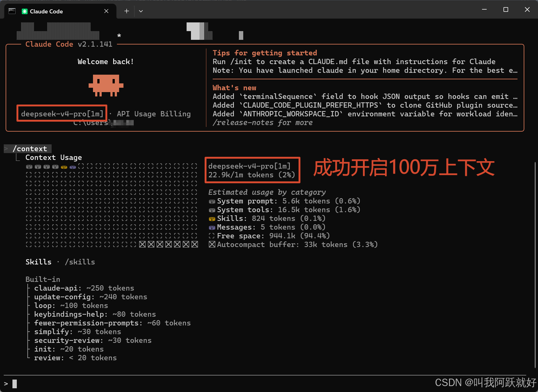This screenshot has width=538, height=392.
Task: Click the green Claude Code tab icon
Action: (x=25, y=12)
